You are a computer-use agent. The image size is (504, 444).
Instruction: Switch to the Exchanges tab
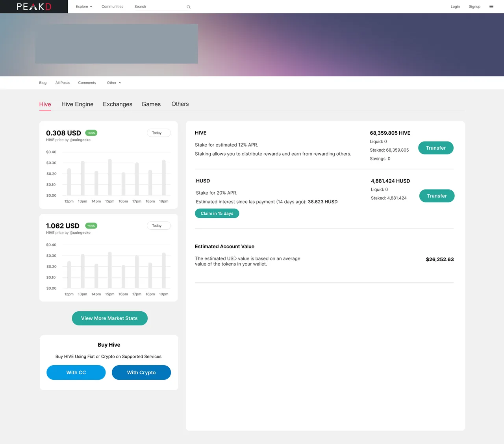click(118, 104)
